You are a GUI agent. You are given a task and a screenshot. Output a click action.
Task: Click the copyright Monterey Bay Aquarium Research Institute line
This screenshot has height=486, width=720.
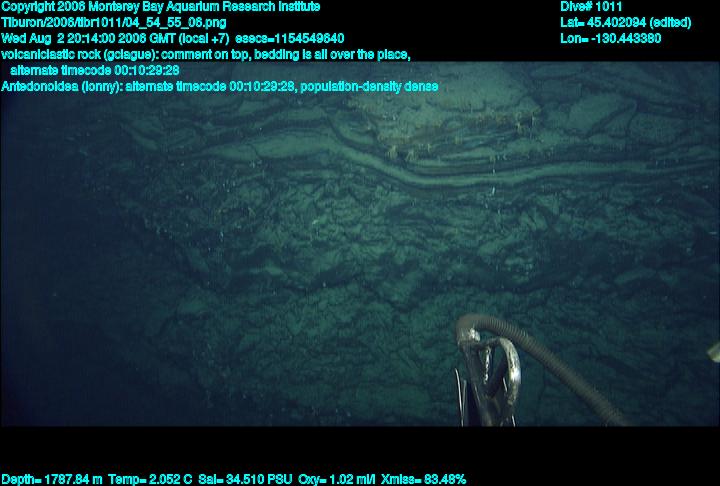point(161,7)
